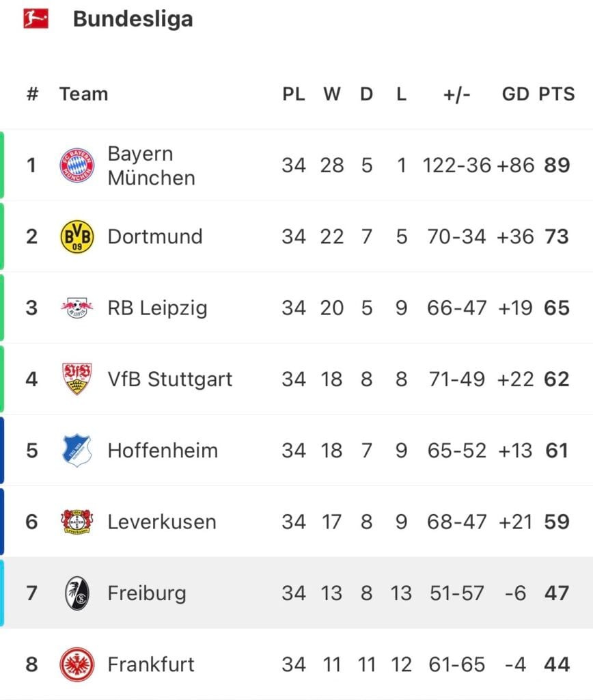Open VfB Stuttgart crest icon
This screenshot has height=700, width=593.
click(x=77, y=379)
